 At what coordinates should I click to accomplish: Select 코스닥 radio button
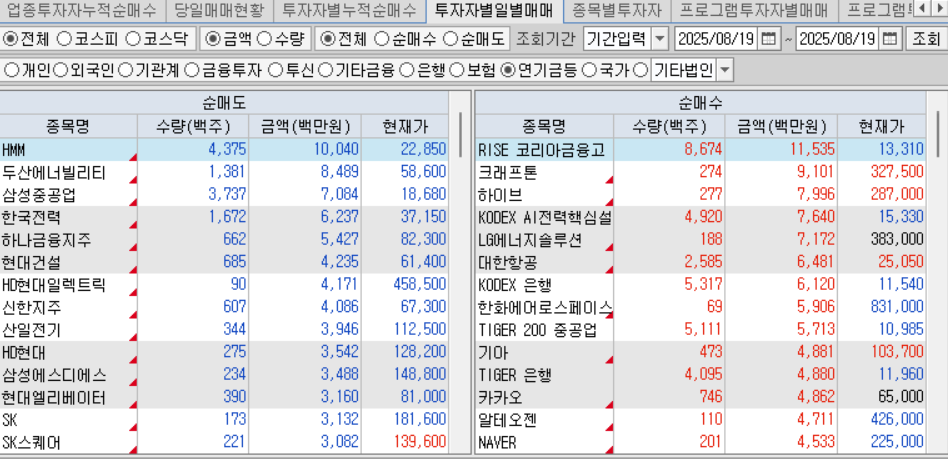pos(133,39)
